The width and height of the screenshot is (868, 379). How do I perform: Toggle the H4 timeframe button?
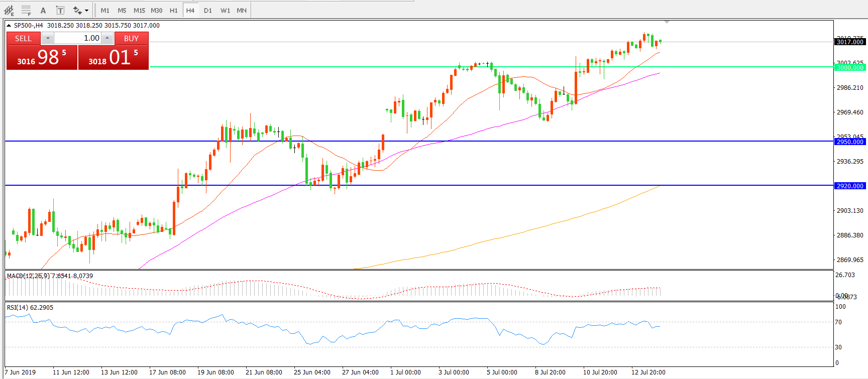click(190, 11)
